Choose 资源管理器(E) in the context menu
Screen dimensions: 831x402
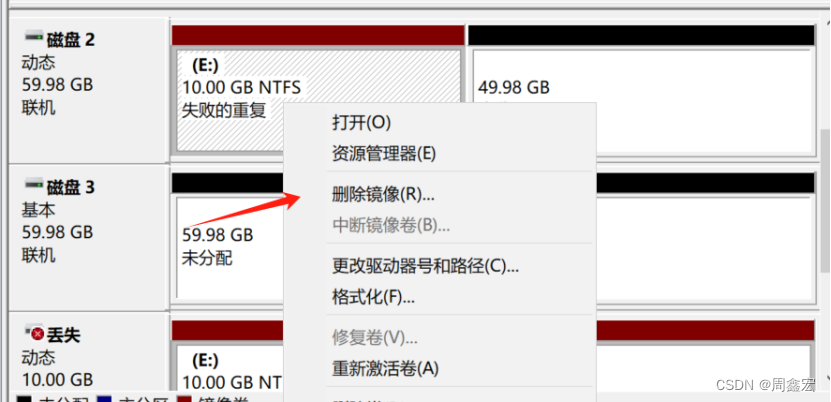[x=384, y=154]
